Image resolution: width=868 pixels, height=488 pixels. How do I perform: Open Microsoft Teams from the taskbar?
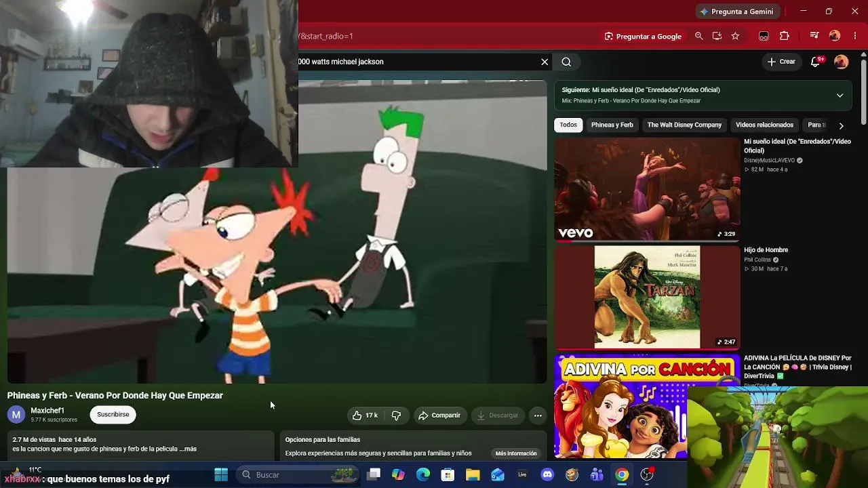(597, 474)
